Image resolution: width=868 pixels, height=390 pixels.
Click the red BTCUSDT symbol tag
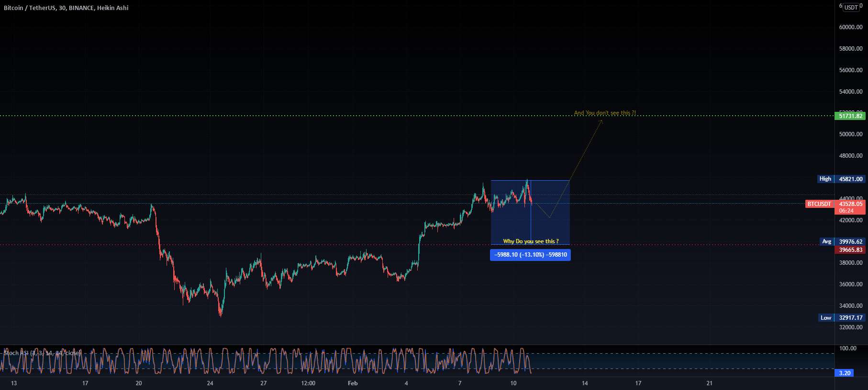point(819,204)
